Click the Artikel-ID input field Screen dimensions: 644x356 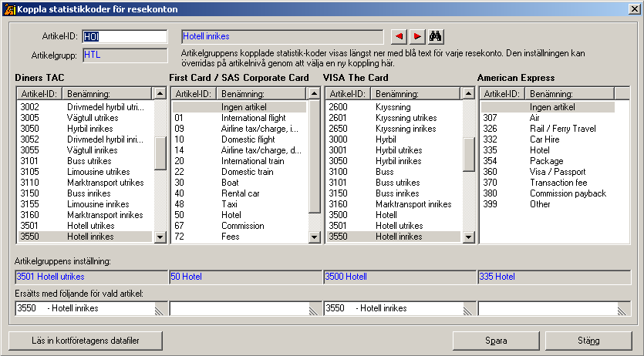point(125,36)
